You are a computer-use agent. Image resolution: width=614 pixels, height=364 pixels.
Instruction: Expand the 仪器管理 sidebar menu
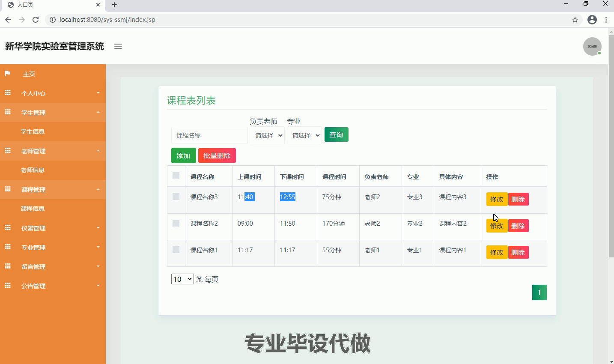[53, 228]
